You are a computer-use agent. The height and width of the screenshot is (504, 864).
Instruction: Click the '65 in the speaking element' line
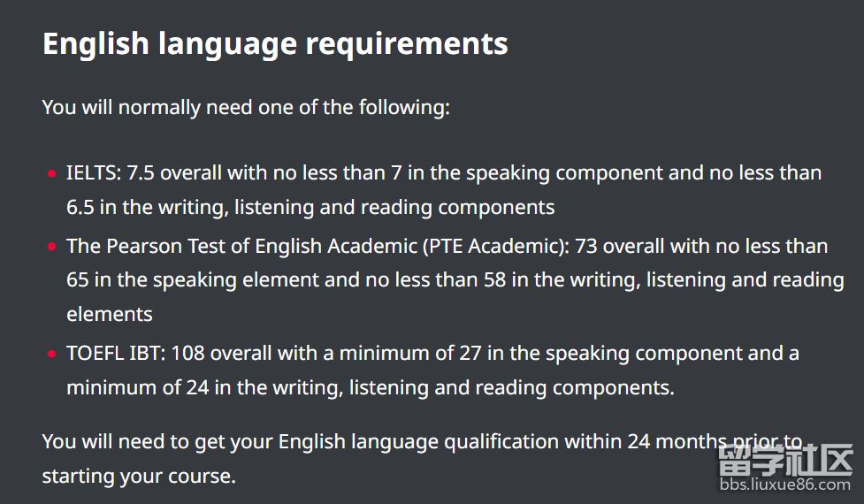pyautogui.click(x=455, y=279)
